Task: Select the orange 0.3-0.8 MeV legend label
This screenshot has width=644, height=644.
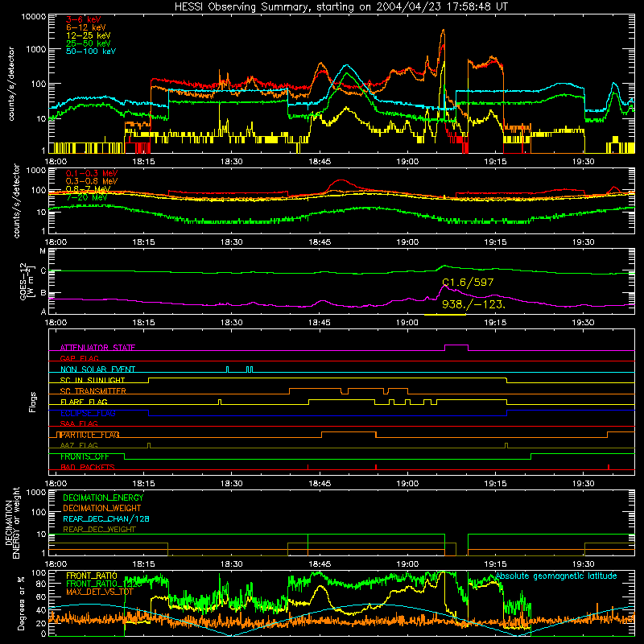Action: (92, 181)
